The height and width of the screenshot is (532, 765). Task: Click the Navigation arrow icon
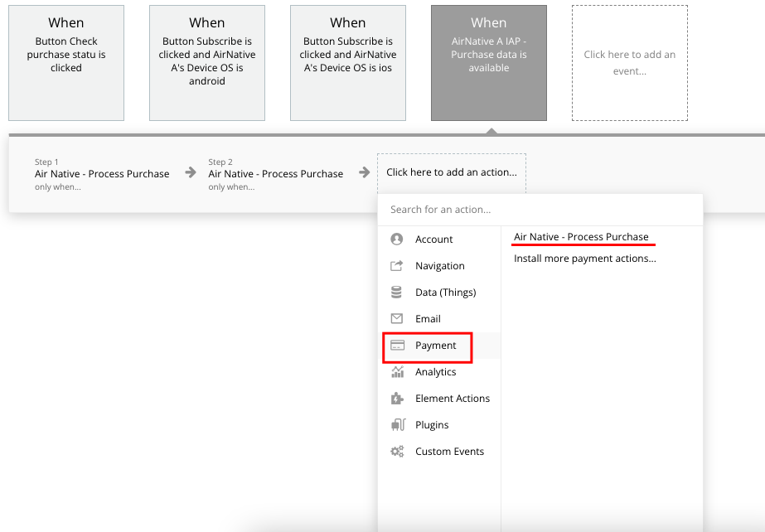pos(397,266)
